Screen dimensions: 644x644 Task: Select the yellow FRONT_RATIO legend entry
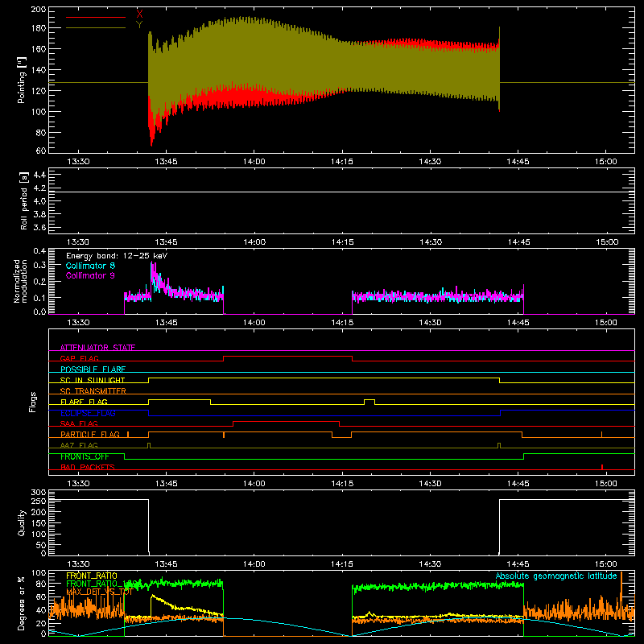point(92,576)
